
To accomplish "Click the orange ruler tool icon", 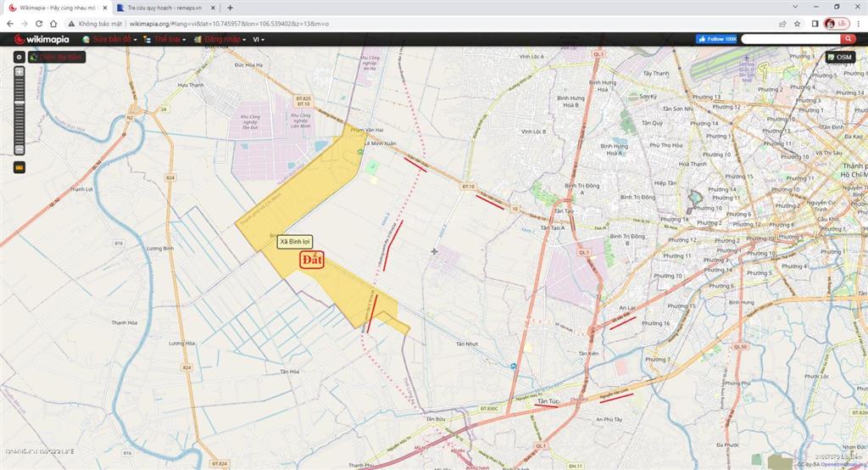I will coord(19,167).
